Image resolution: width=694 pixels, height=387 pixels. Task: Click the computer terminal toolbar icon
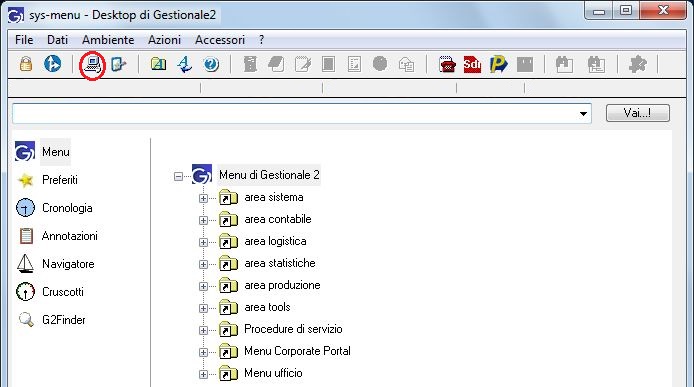[x=93, y=65]
